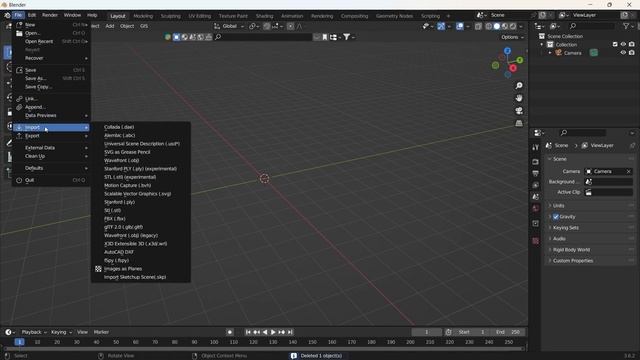Click the blue Z axis on navigation gizmo
The image size is (640, 360).
[507, 51]
